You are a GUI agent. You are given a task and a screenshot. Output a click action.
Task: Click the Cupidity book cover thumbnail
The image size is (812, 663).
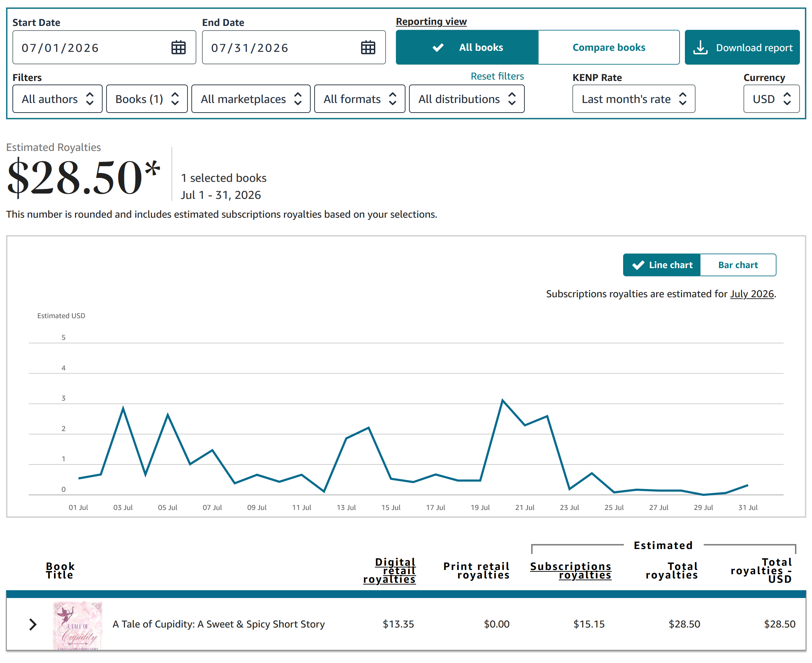pos(77,626)
